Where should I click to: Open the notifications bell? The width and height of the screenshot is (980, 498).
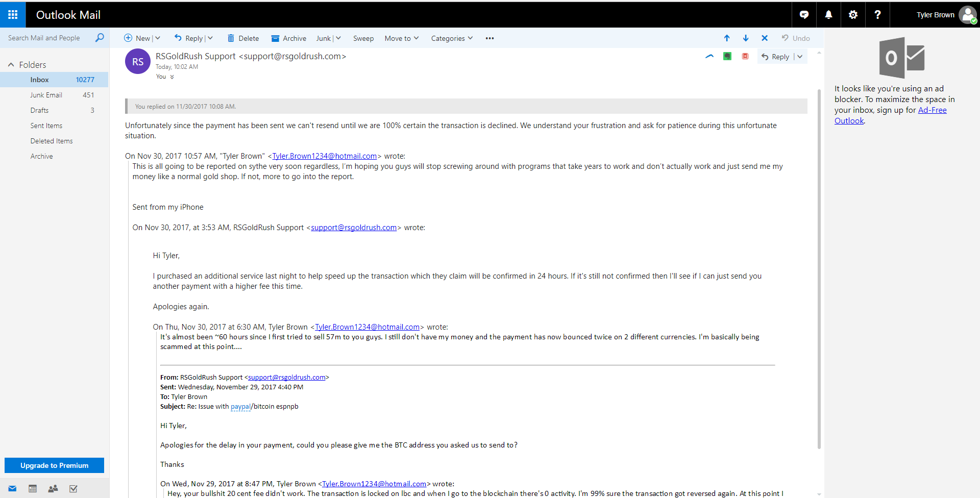point(828,15)
